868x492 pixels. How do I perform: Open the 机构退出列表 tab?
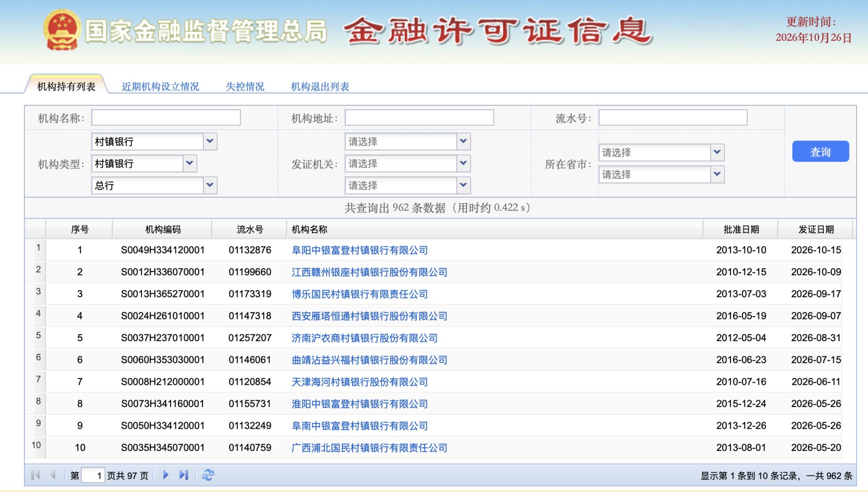320,86
